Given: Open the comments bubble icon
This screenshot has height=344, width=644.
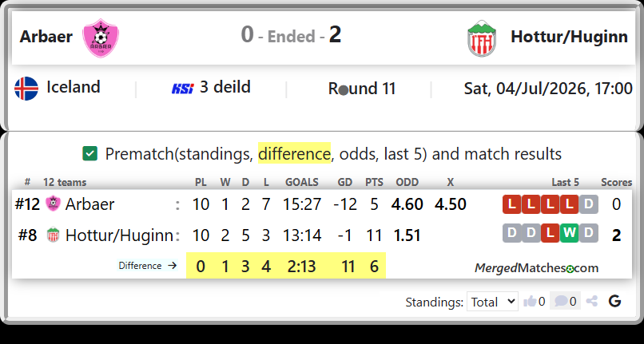Looking at the screenshot, I should click(x=561, y=302).
